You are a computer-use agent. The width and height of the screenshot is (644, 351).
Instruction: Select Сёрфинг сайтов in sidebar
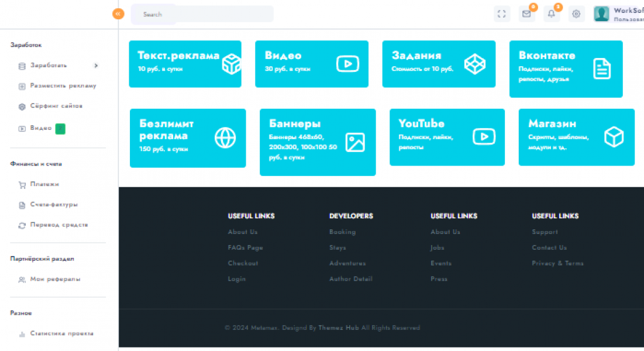(x=56, y=106)
